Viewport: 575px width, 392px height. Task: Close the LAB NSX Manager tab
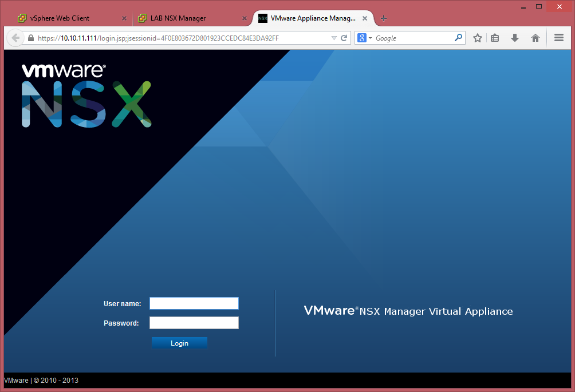245,18
